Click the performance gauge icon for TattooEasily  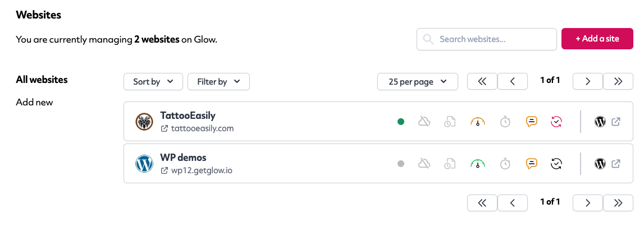[x=478, y=122]
